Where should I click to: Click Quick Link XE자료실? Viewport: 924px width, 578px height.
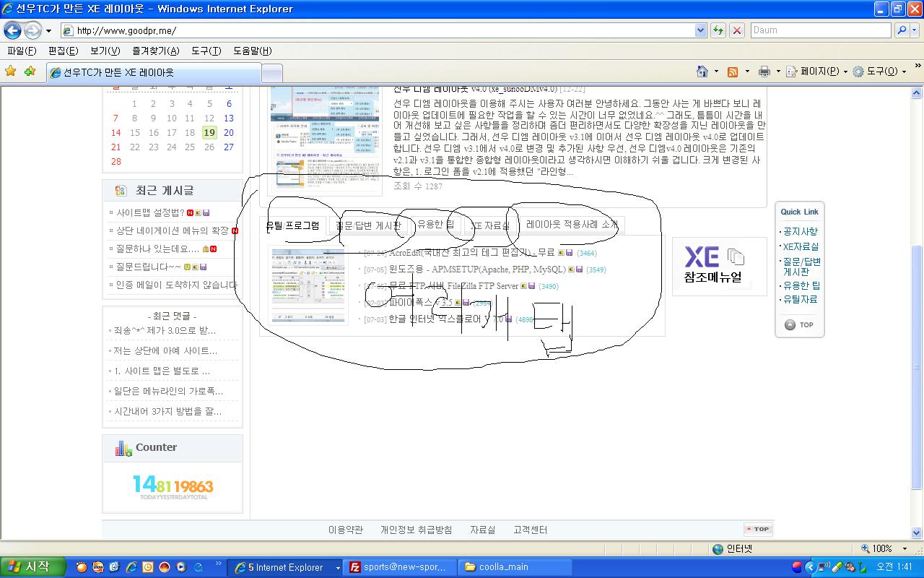[x=801, y=246]
